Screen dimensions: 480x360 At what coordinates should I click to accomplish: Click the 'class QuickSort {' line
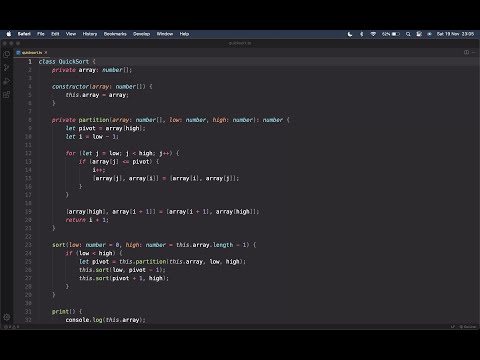click(x=67, y=62)
